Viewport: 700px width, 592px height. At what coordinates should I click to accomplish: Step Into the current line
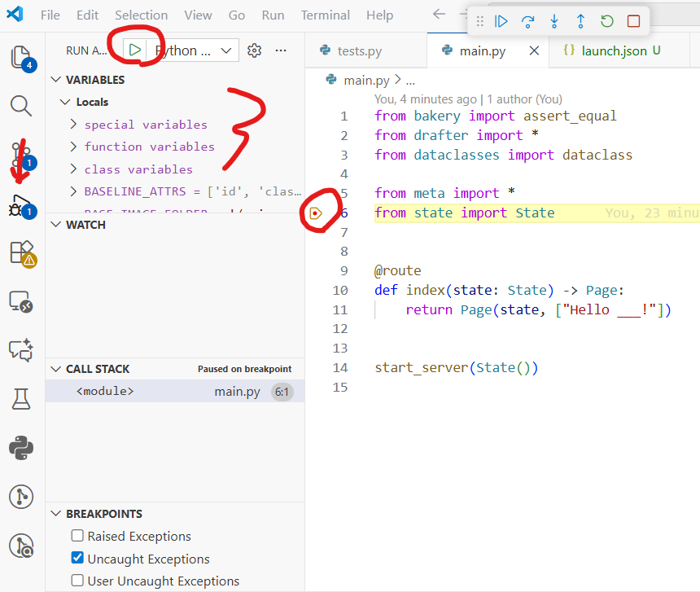click(x=553, y=22)
